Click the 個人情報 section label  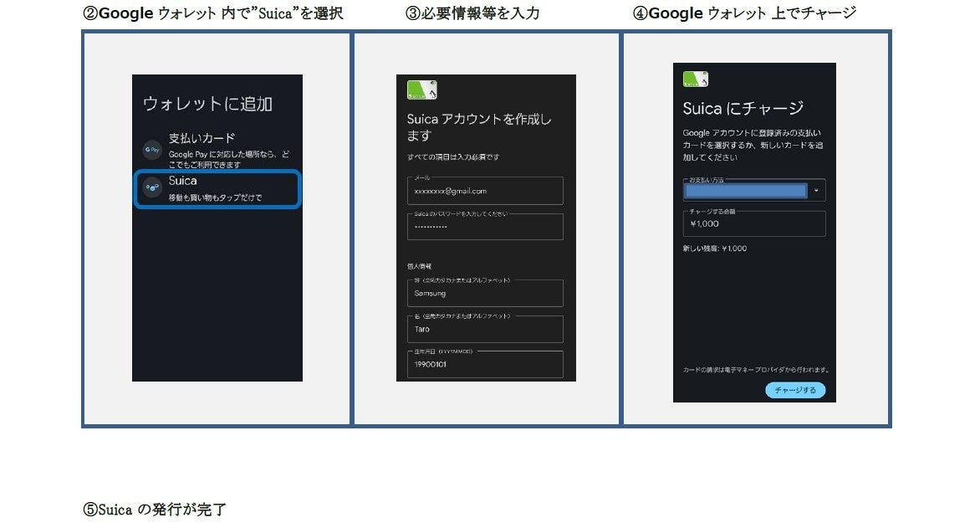(x=420, y=266)
